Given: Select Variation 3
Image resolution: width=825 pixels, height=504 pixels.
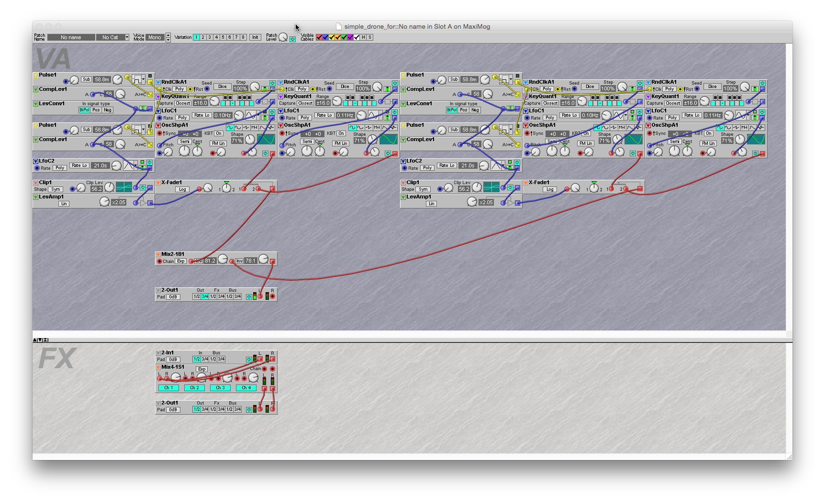Looking at the screenshot, I should (210, 37).
